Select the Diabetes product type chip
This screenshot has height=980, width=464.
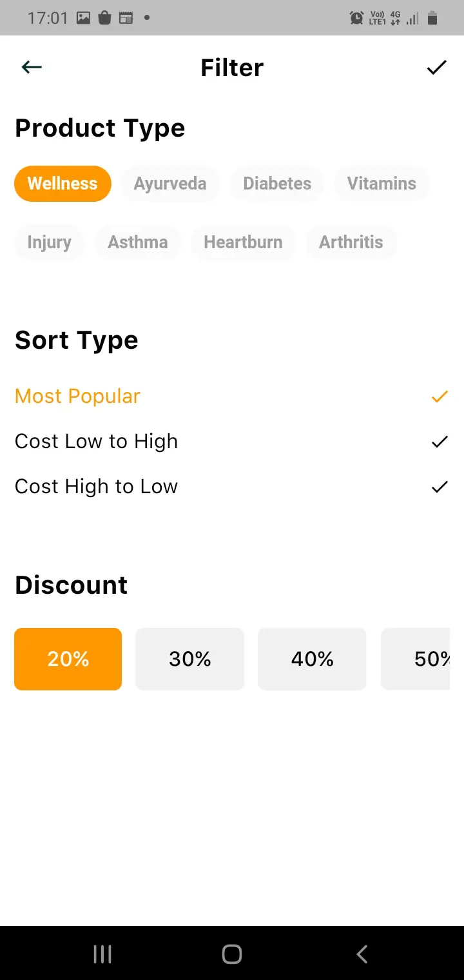click(x=277, y=184)
